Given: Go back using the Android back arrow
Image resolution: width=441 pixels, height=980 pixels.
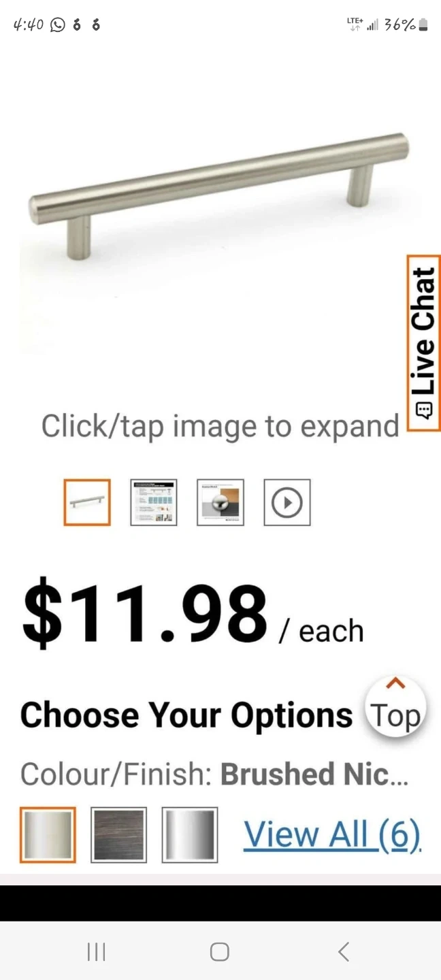Looking at the screenshot, I should 344,951.
